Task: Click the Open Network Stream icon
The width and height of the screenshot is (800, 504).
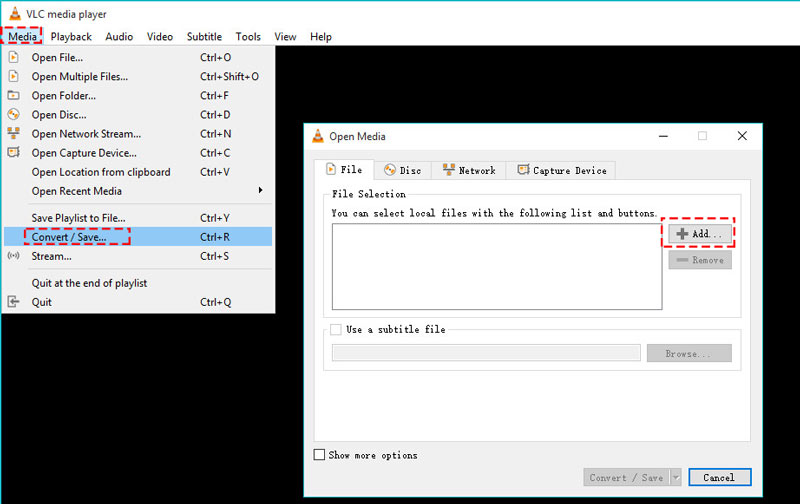Action: coord(13,134)
